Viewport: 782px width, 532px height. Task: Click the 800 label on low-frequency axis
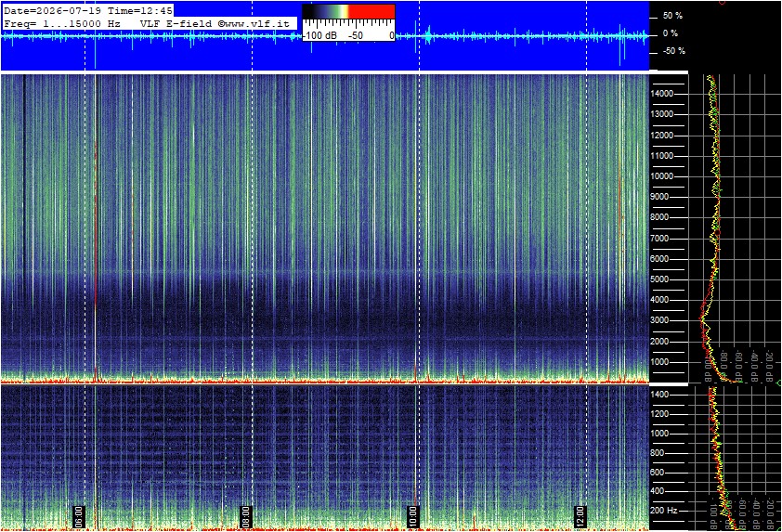coord(657,453)
